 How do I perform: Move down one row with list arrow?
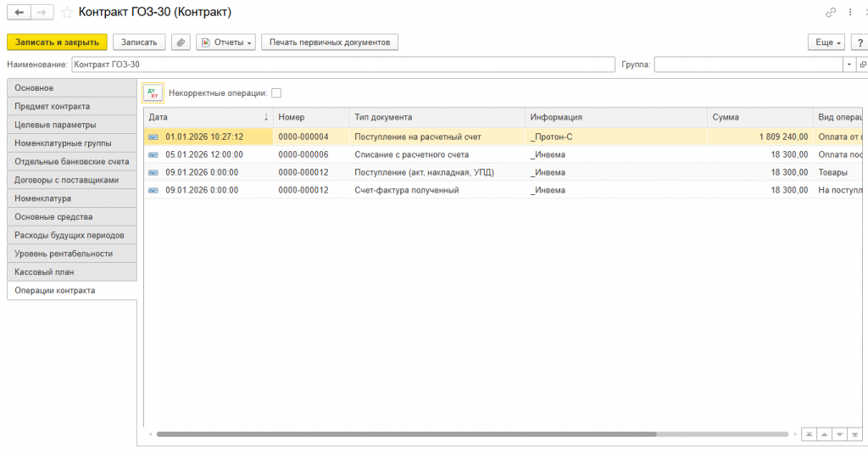[840, 434]
